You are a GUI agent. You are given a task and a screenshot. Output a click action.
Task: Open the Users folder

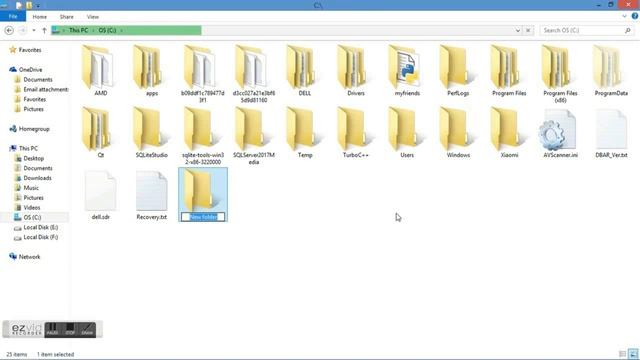tap(407, 132)
